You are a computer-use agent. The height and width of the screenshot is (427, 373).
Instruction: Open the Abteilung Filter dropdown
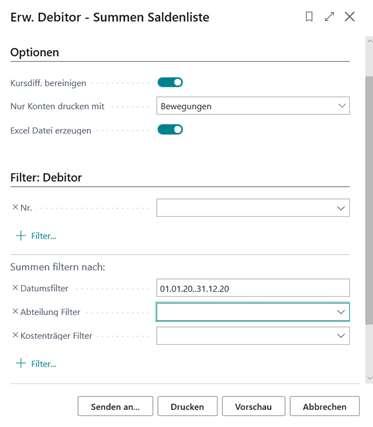[x=341, y=312]
